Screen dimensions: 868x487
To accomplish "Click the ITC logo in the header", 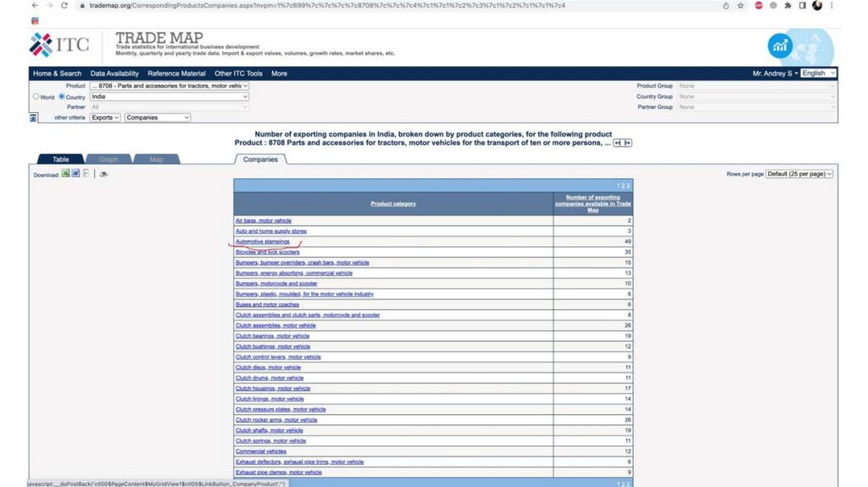I will 59,44.
